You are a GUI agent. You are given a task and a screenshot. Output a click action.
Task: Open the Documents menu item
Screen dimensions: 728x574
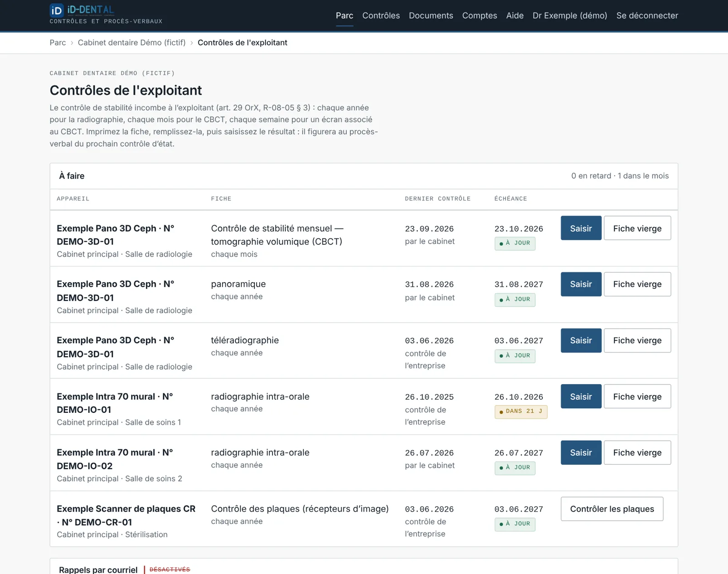(431, 15)
